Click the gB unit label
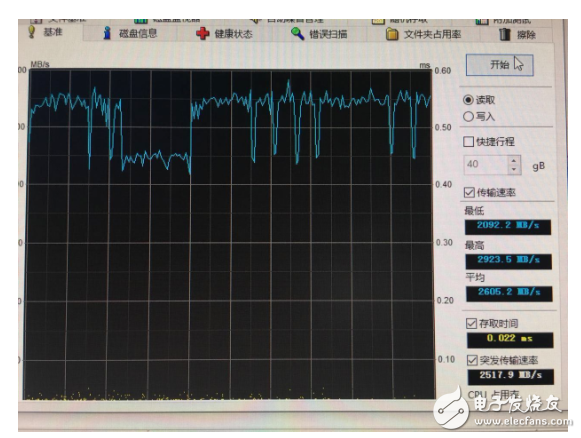Viewport: 581px width, 438px height. point(538,166)
